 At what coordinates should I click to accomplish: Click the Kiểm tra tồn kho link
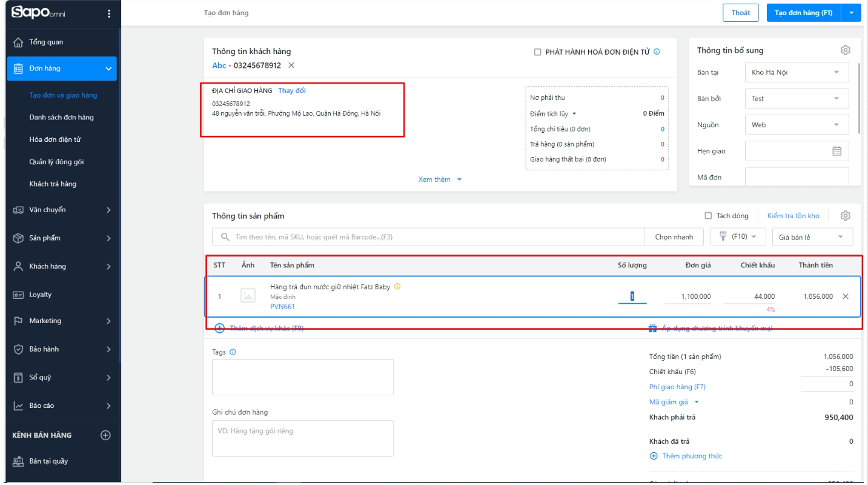[x=793, y=216]
